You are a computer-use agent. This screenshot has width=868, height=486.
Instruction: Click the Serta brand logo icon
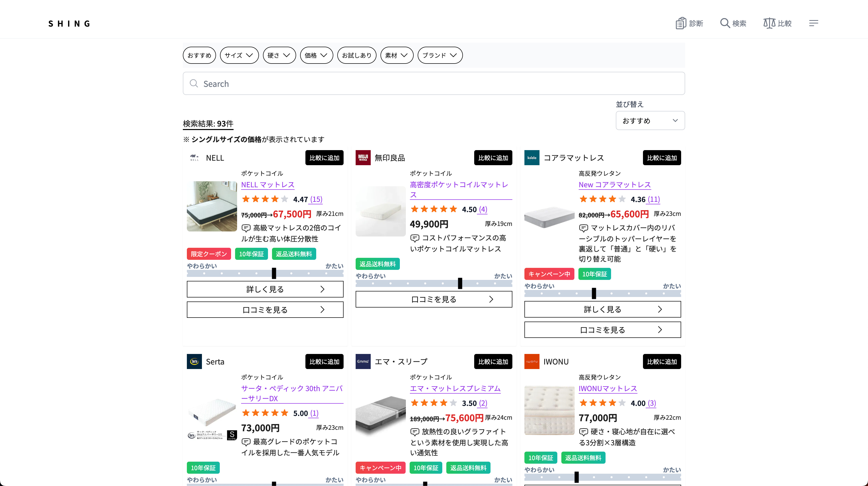click(194, 361)
